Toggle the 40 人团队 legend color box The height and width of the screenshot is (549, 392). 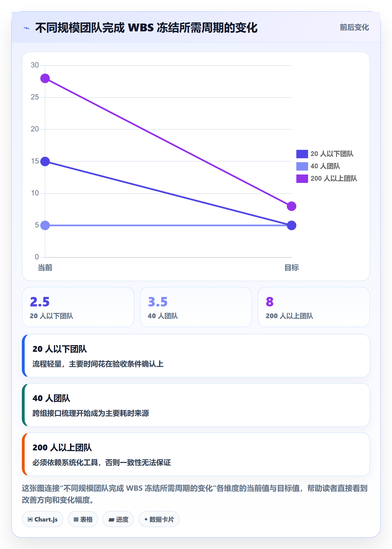pos(302,166)
